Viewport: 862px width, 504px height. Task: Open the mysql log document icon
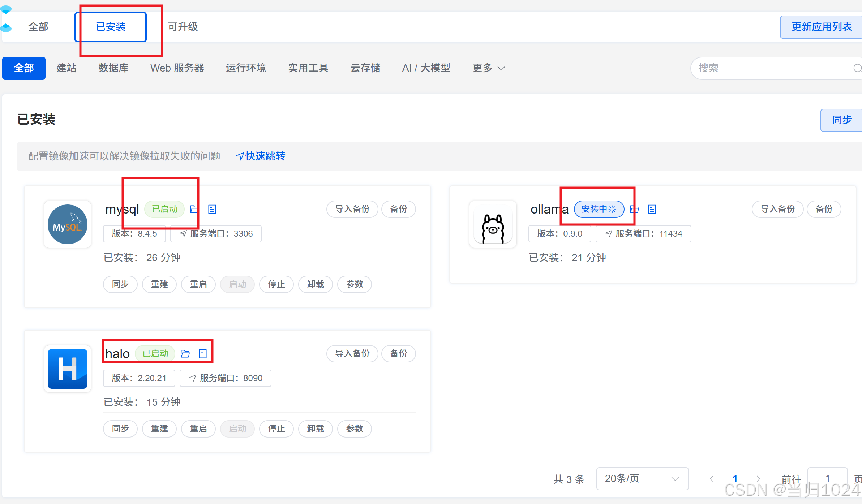[212, 209]
